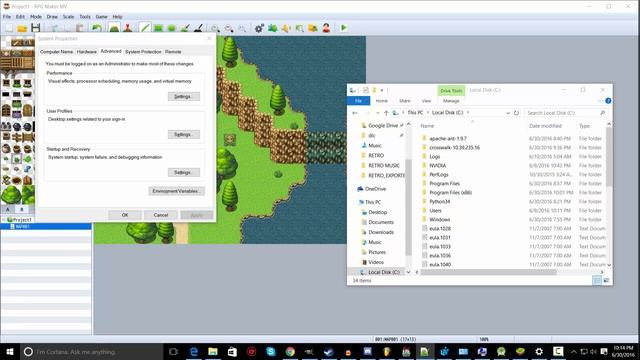This screenshot has height=360, width=640.
Task: Start Playtest with green play arrow
Action: [x=344, y=28]
